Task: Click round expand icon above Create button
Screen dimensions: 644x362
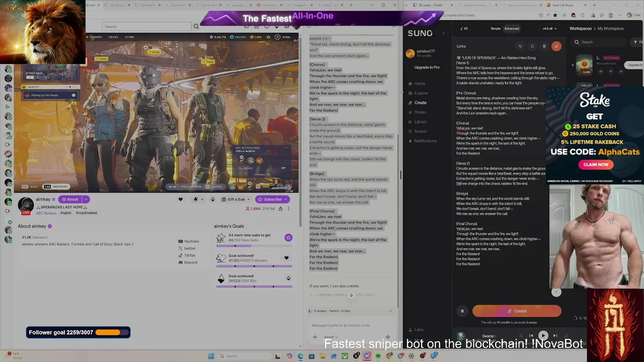Action: point(556,292)
